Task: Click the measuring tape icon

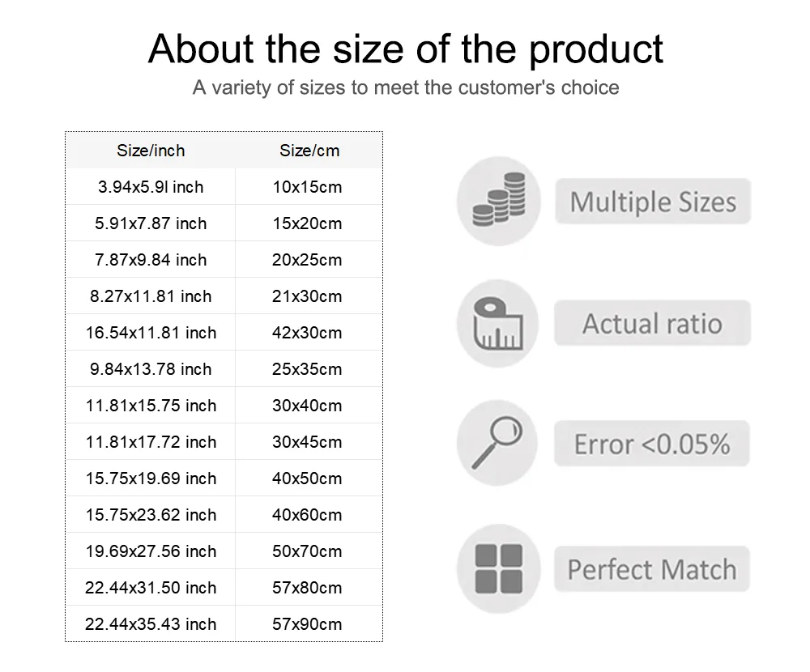Action: coord(498,323)
